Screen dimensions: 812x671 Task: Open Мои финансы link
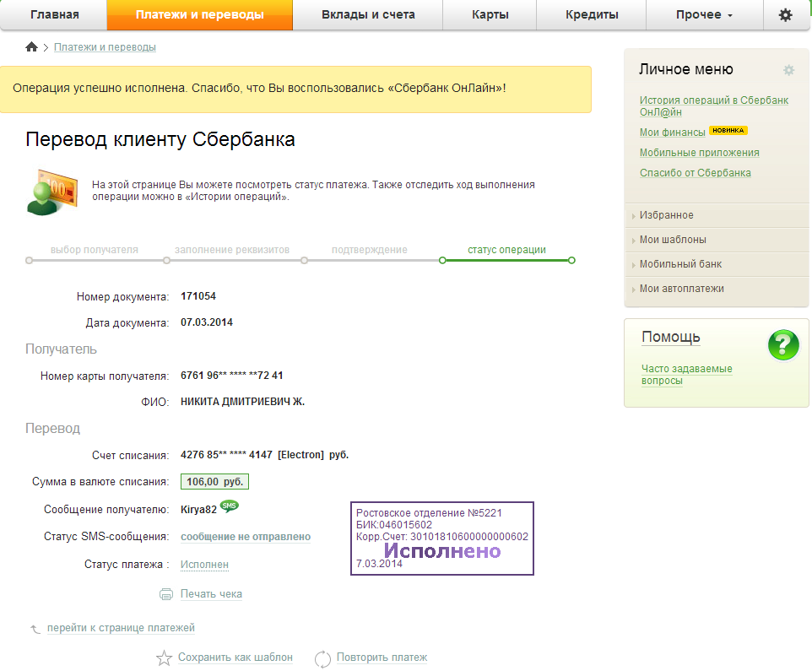(672, 132)
